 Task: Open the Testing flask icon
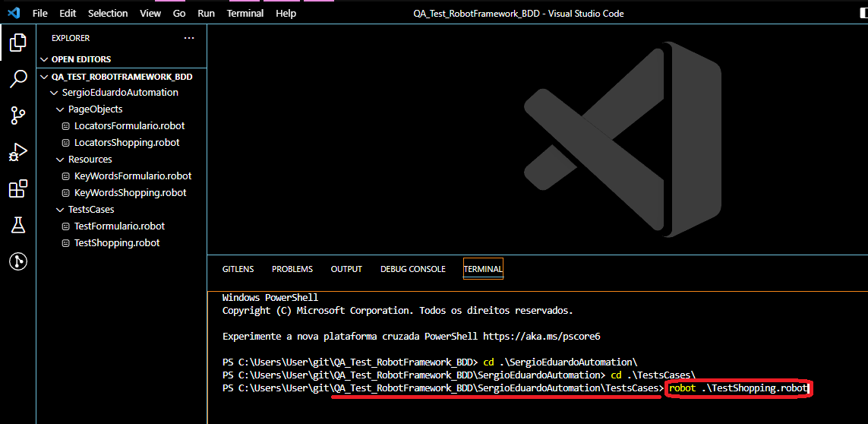click(x=18, y=224)
